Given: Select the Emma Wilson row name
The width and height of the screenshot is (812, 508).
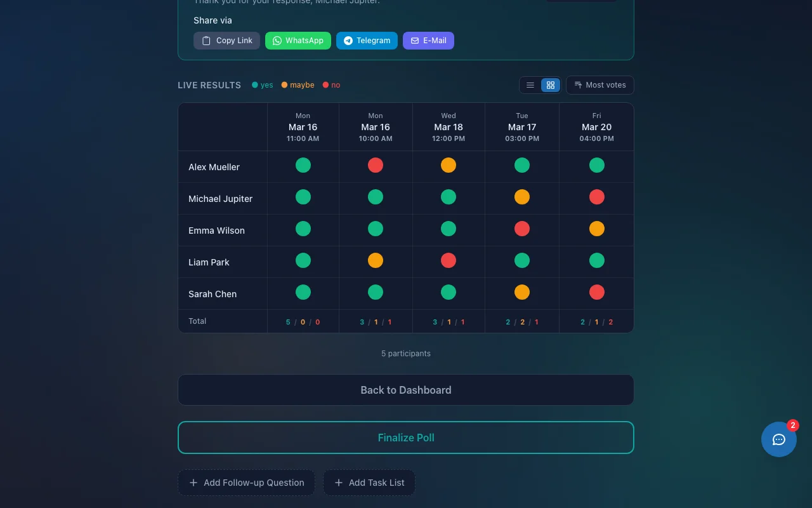Looking at the screenshot, I should click(216, 231).
